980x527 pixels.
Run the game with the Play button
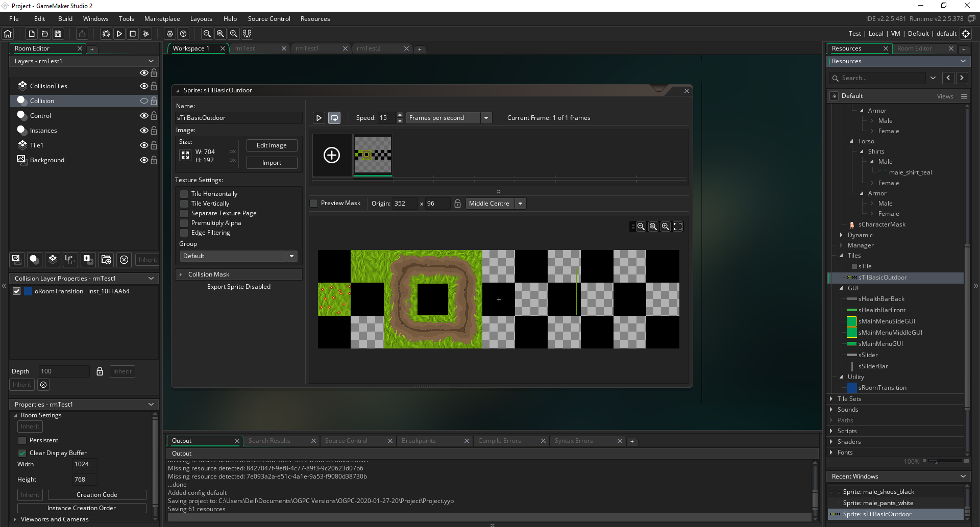[119, 34]
